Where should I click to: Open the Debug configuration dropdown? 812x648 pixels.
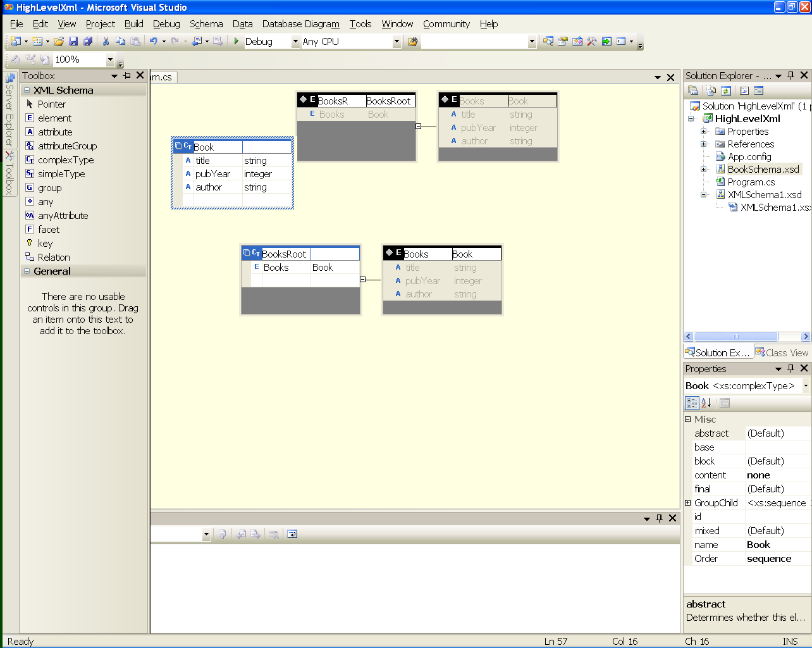tap(295, 42)
